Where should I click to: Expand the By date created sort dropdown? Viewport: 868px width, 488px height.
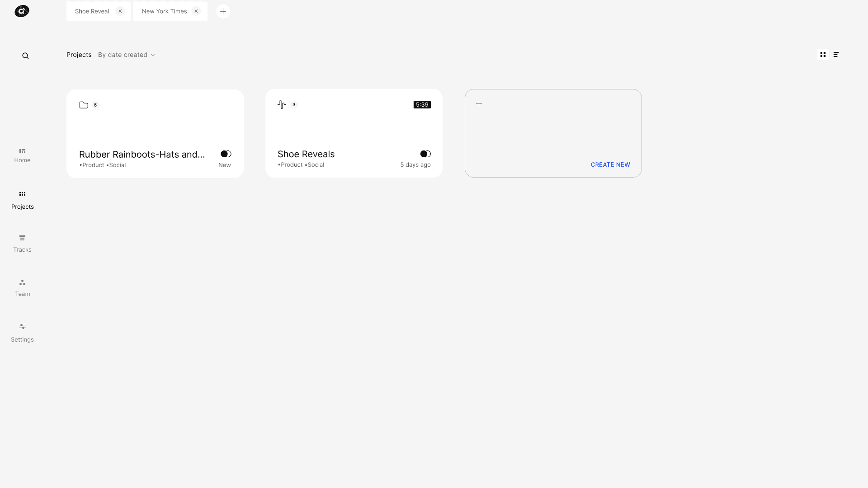coord(123,55)
